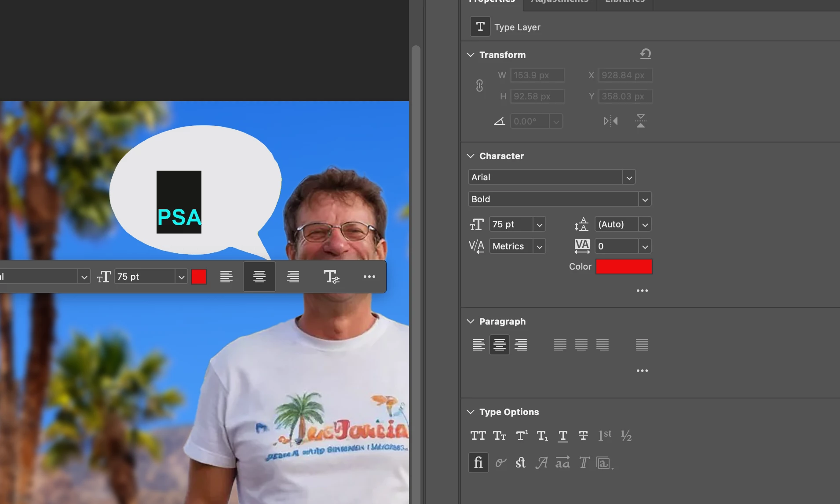Switch to the Properties tab
This screenshot has height=504, width=840.
492,2
